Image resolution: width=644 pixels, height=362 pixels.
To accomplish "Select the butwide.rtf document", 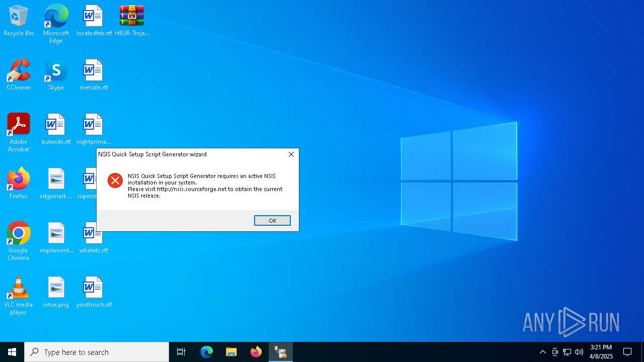I will [x=56, y=129].
